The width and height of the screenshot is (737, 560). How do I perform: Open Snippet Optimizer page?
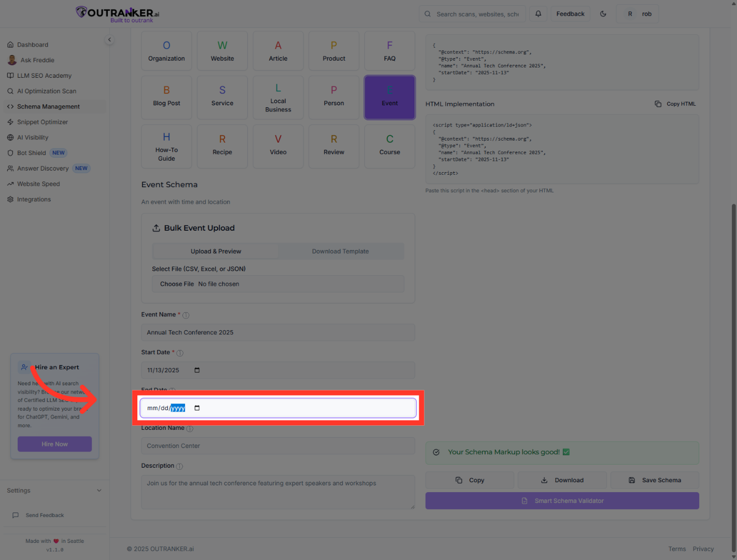pos(42,122)
